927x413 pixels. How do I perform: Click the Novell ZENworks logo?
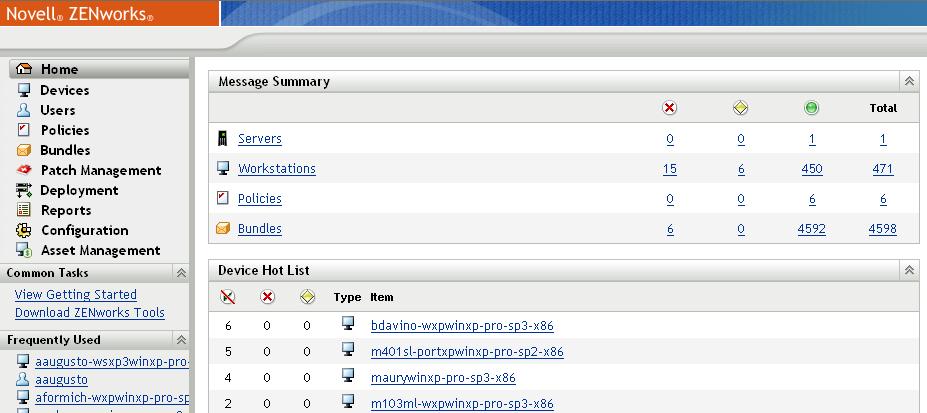(x=80, y=14)
